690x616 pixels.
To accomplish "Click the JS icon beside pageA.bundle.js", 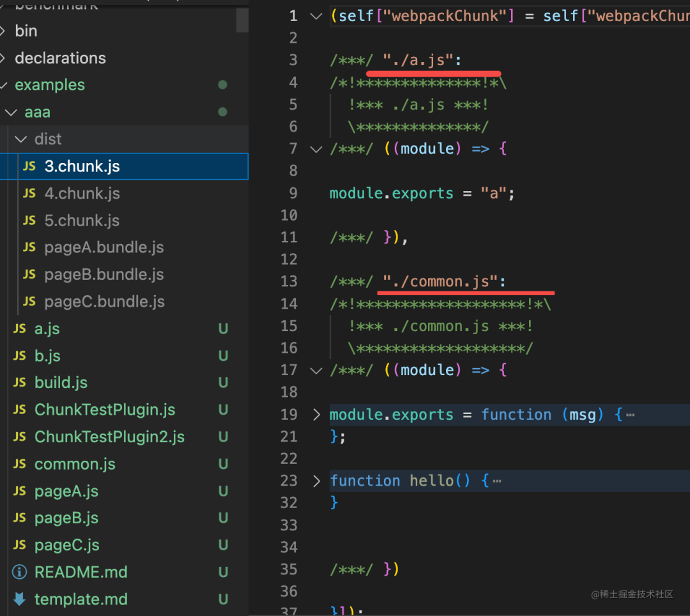I will pyautogui.click(x=29, y=248).
